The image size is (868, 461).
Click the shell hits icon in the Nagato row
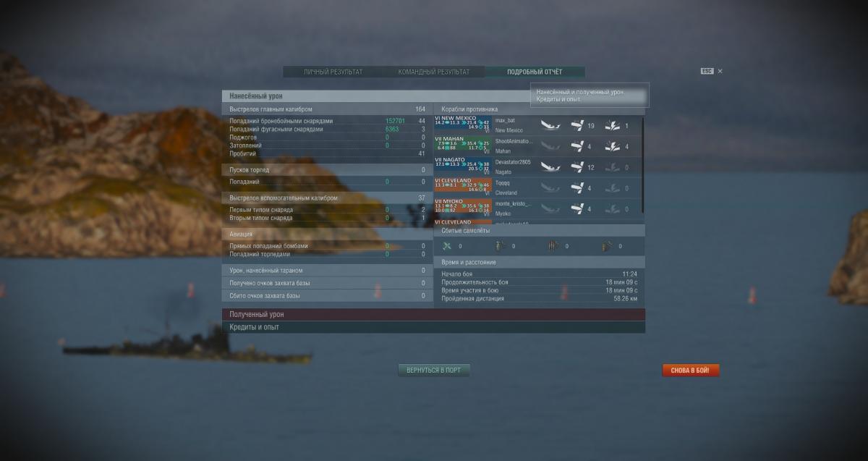click(x=577, y=168)
